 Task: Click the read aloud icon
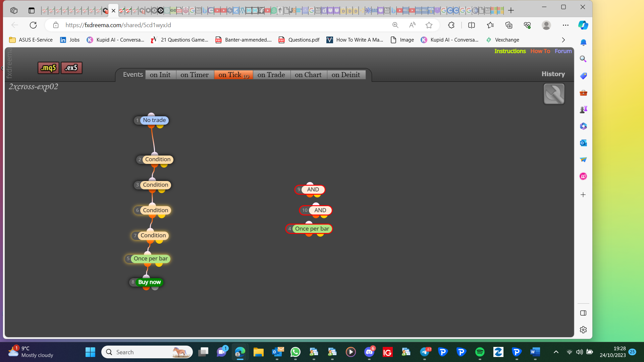coord(412,25)
